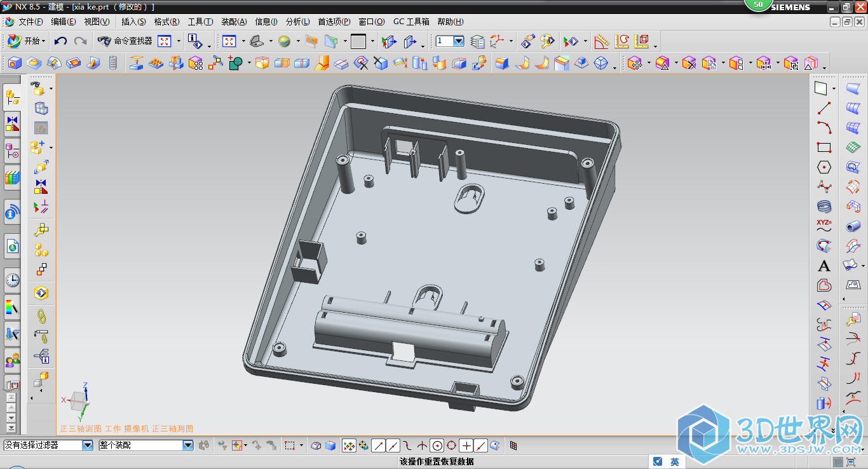Click the polygon hexagon curve icon
The height and width of the screenshot is (469, 868).
(824, 167)
